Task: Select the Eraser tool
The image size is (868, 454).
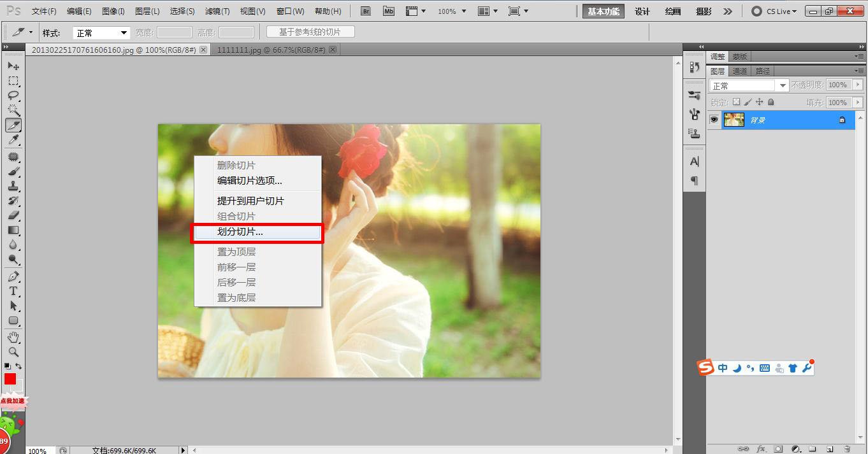Action: click(13, 215)
